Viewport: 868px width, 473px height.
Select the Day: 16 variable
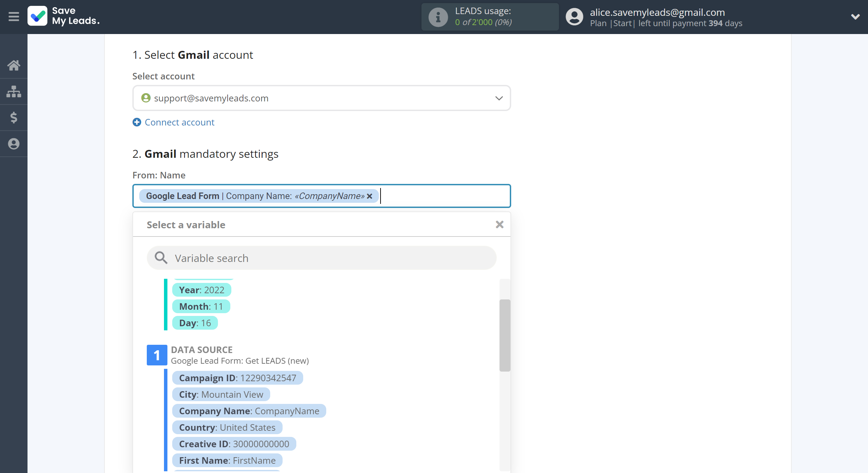[x=195, y=323]
